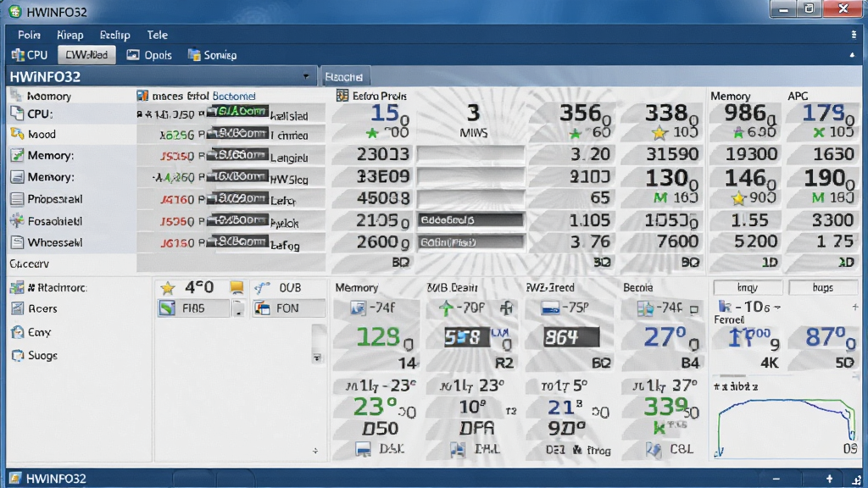
Task: Click the kmqy button
Action: [x=748, y=288]
